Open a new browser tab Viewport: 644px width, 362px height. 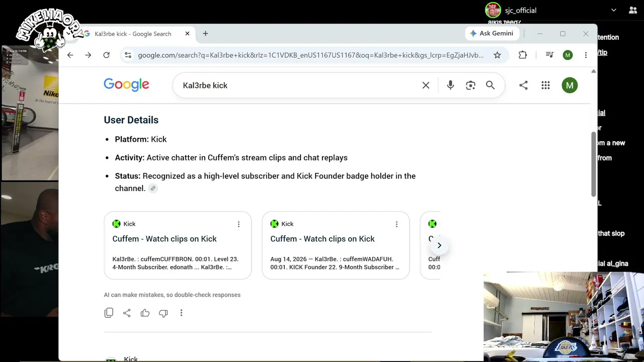(205, 34)
